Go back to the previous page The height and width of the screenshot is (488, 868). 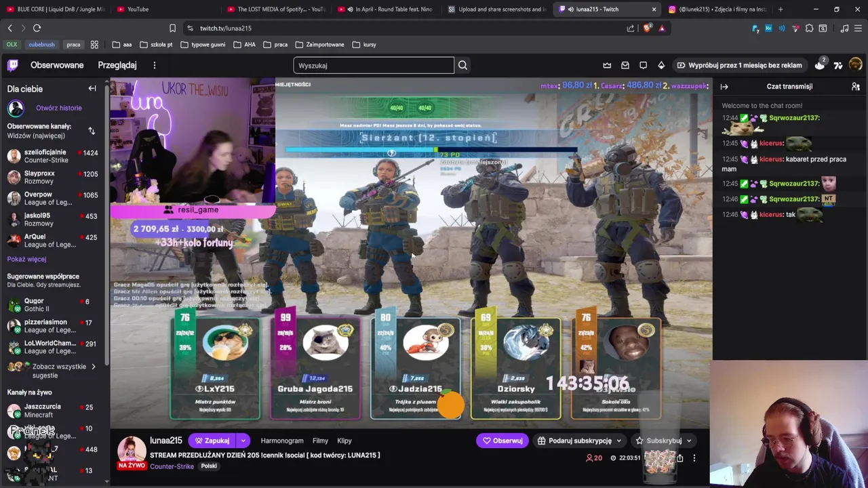click(9, 28)
